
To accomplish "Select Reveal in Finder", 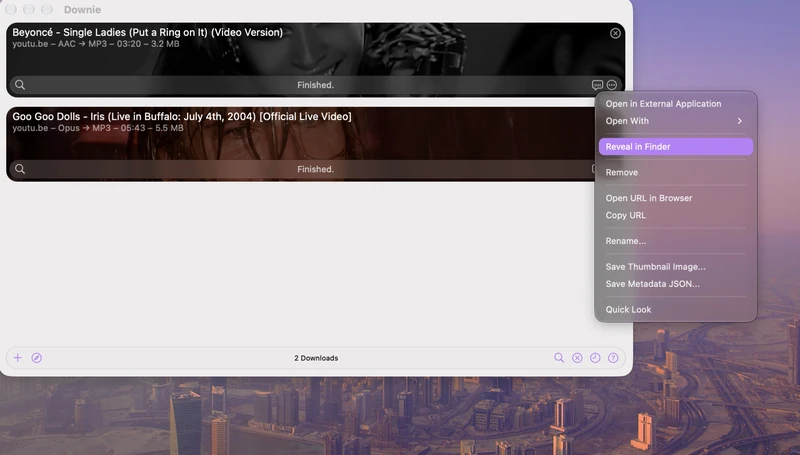I will point(676,146).
